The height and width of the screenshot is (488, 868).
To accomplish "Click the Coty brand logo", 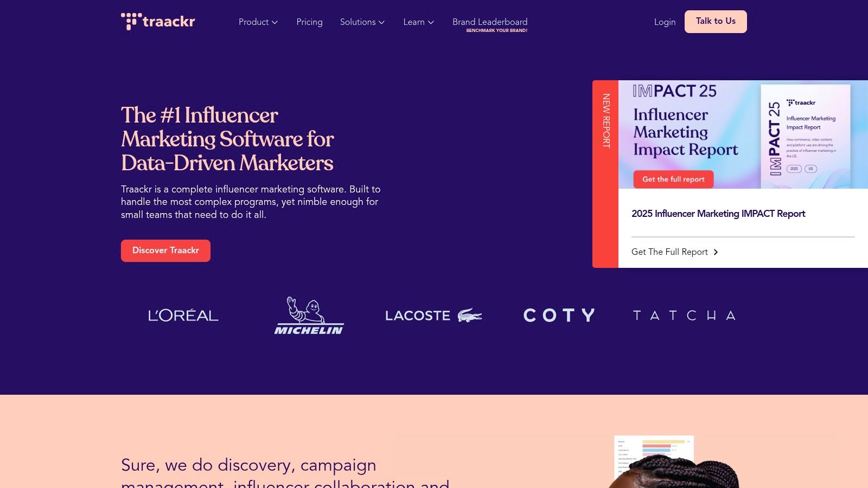I will [559, 315].
